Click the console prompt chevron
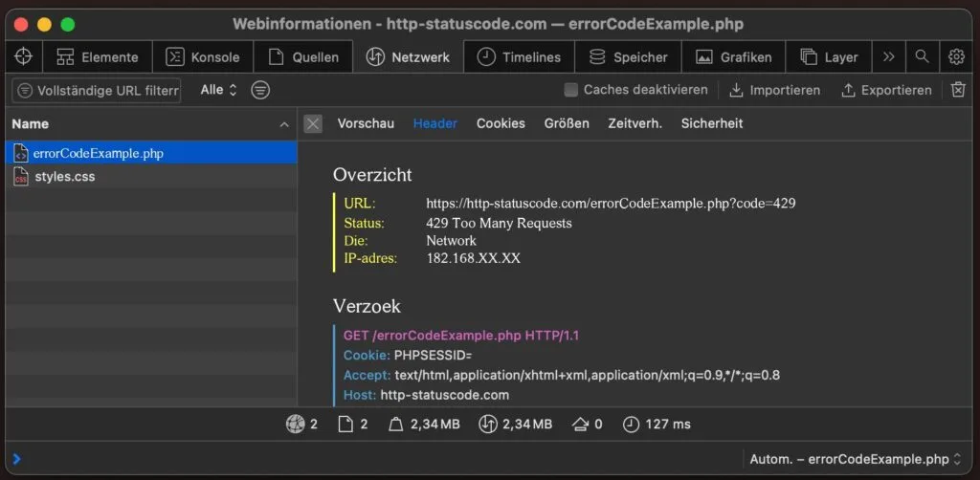The width and height of the screenshot is (980, 480). [x=16, y=459]
